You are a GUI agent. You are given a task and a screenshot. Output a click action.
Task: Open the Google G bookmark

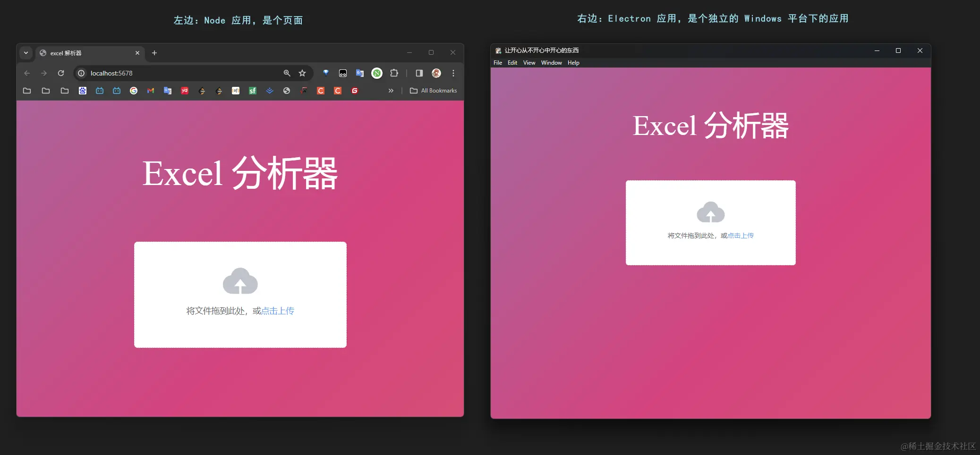pyautogui.click(x=134, y=91)
